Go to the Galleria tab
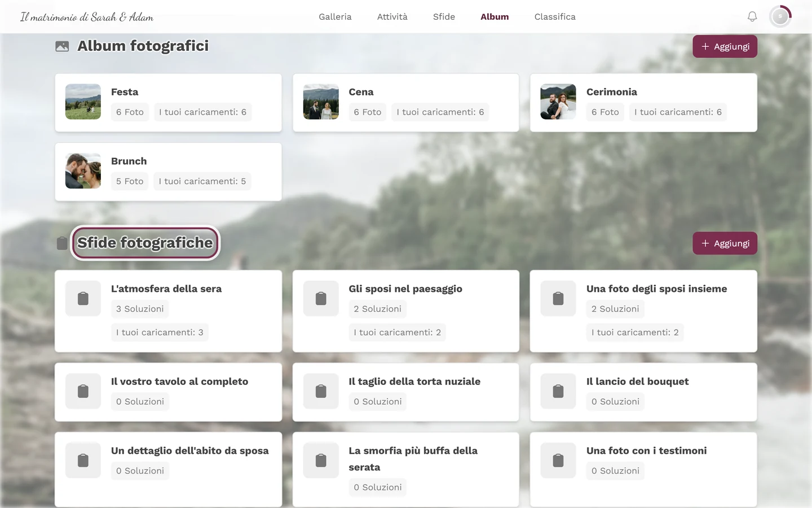 [x=335, y=17]
